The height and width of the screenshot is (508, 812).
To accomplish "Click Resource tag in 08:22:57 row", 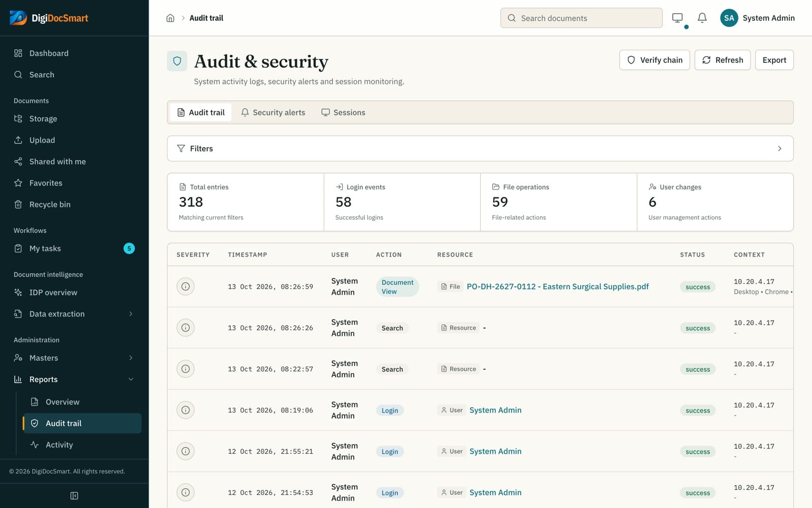I will click(458, 369).
